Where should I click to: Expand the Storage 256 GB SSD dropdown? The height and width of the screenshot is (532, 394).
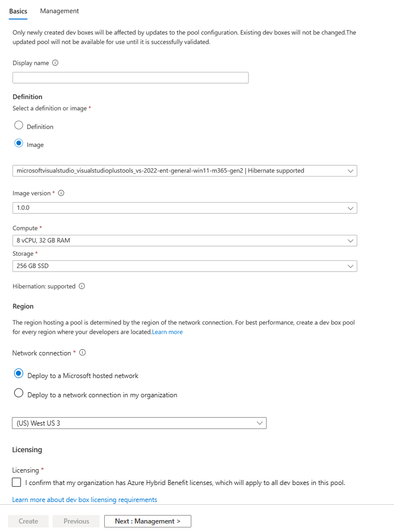[185, 266]
